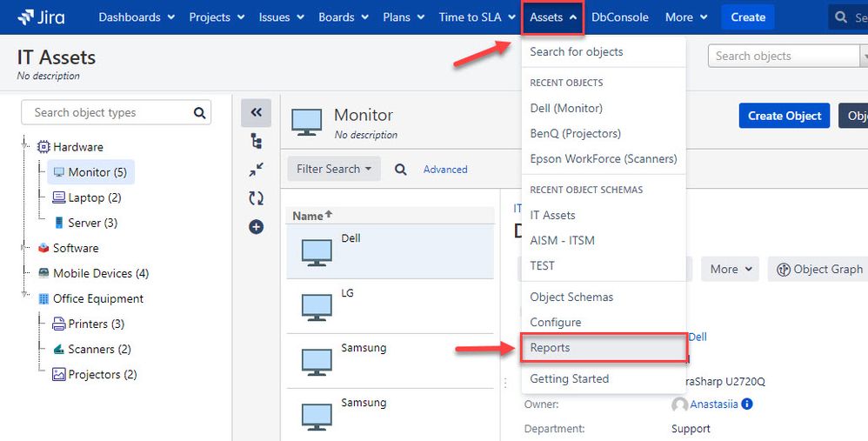
Task: Open the TEST object schema
Action: point(603,265)
